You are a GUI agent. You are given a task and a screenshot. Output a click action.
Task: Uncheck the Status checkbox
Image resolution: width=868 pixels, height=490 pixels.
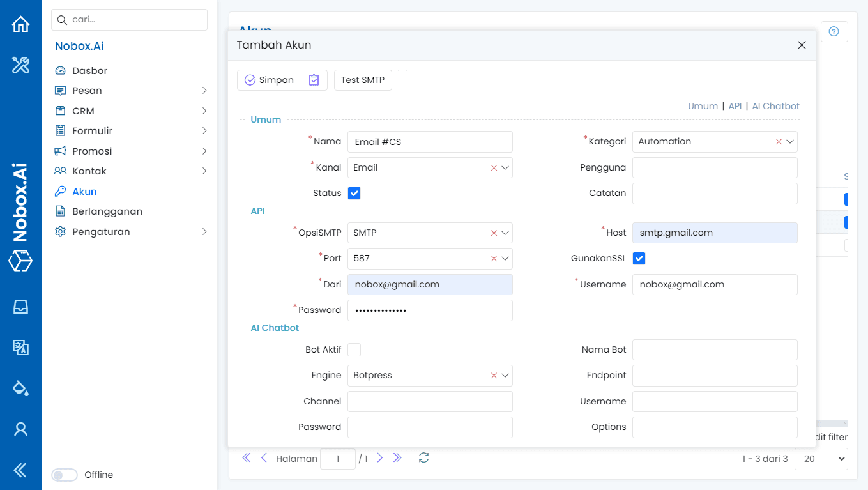click(x=354, y=192)
